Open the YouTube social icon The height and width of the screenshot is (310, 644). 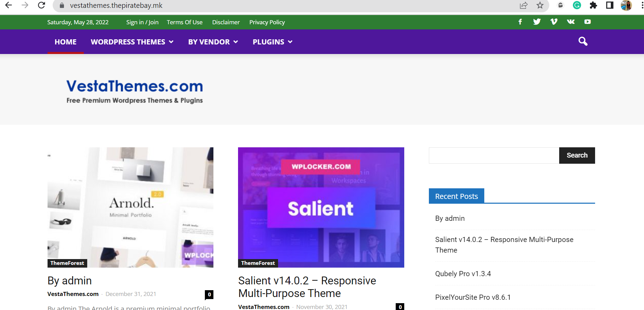[587, 22]
